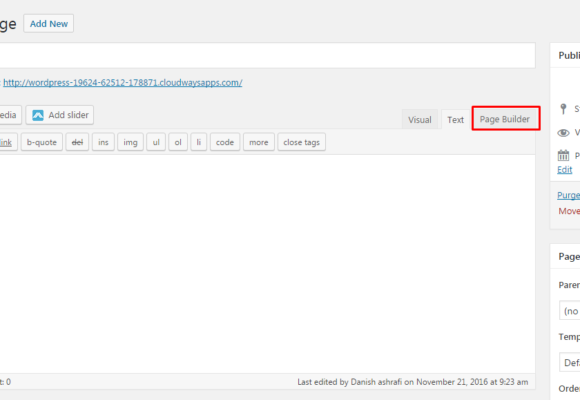Click the ol list button
The width and height of the screenshot is (580, 400).
click(x=178, y=142)
